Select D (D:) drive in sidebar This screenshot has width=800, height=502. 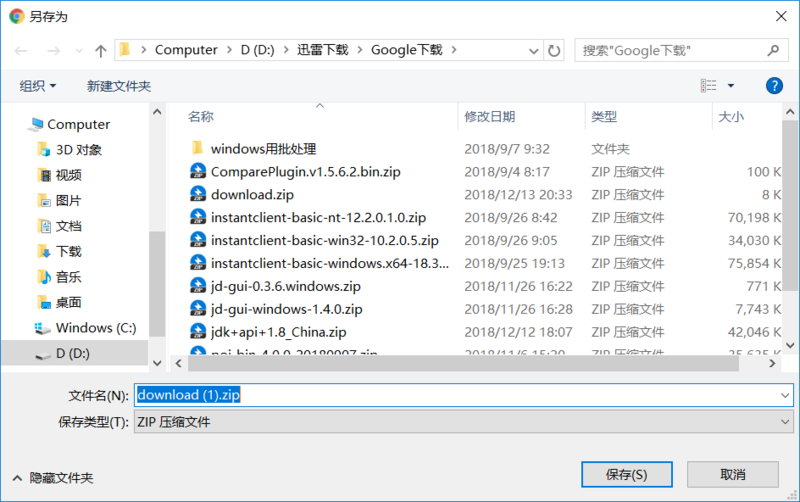pos(72,353)
